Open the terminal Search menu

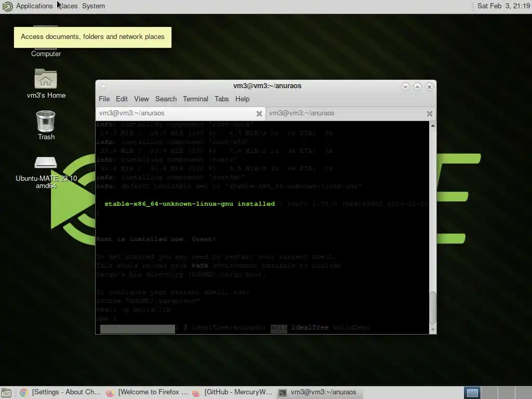click(166, 99)
